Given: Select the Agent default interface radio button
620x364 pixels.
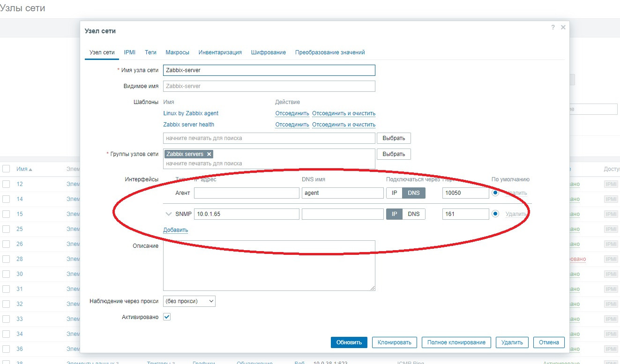Looking at the screenshot, I should click(495, 193).
